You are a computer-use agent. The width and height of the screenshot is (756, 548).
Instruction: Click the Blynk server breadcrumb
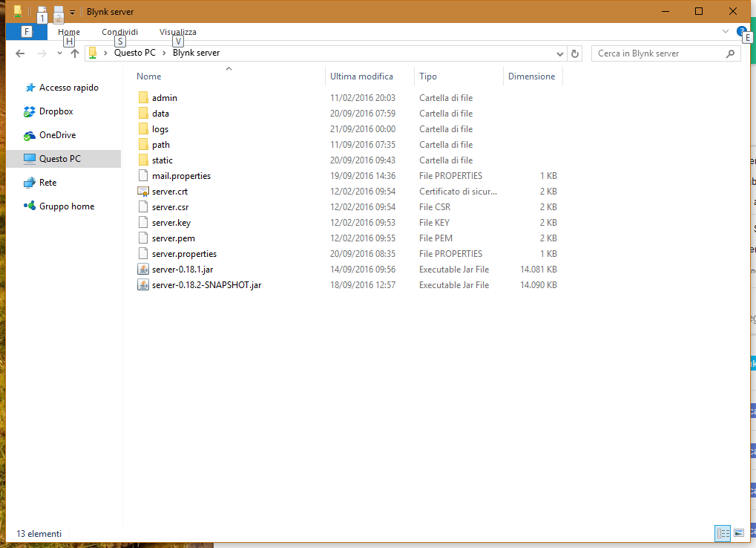pyautogui.click(x=196, y=53)
